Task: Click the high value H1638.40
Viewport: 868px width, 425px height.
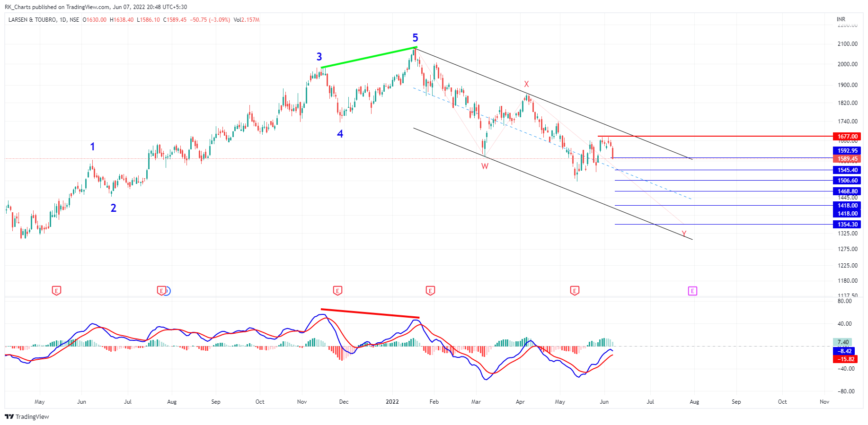Action: tap(122, 20)
